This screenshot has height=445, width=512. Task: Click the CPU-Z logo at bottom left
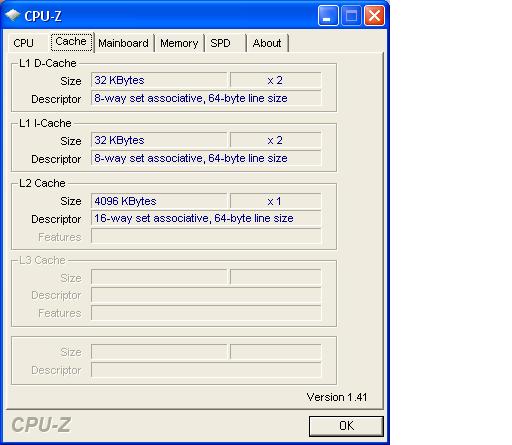(41, 425)
